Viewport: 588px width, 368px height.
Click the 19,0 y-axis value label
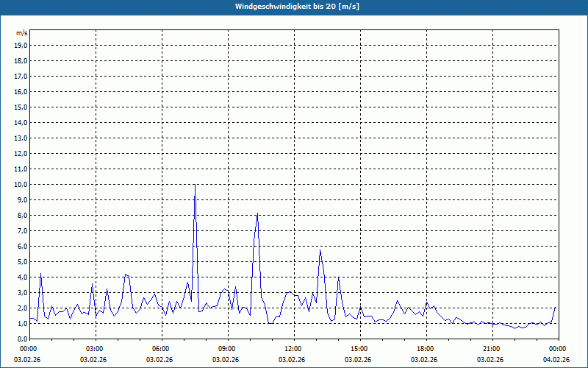20,45
